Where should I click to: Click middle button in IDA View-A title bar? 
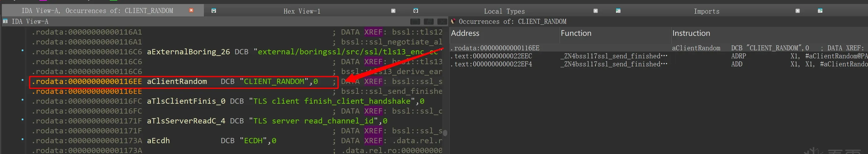429,22
